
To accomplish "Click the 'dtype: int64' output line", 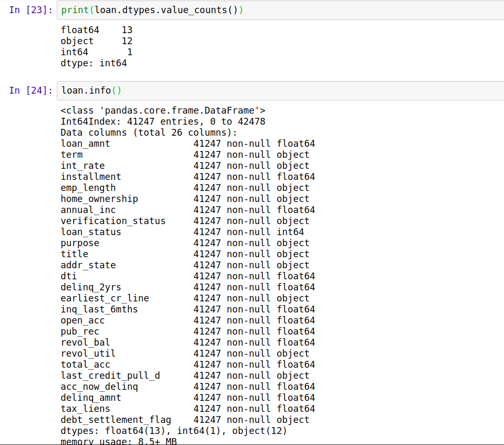I will coord(94,63).
